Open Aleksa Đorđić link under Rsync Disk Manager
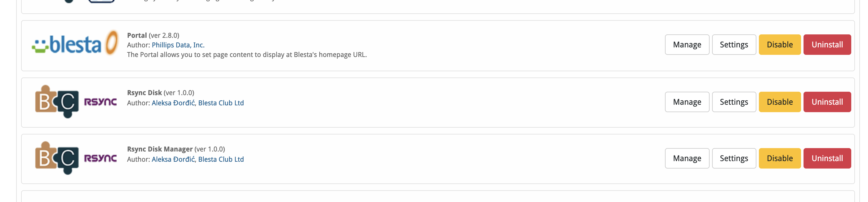Viewport: 868px width, 202px height. [x=173, y=159]
